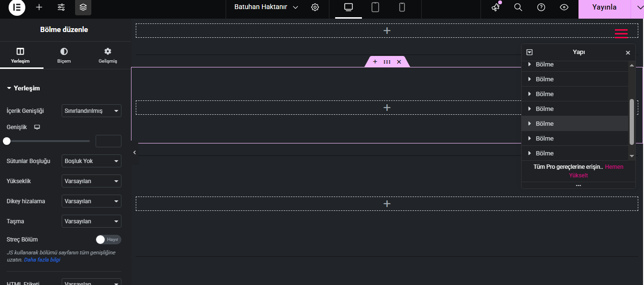
Task: Open the finder search icon
Action: pos(518,7)
